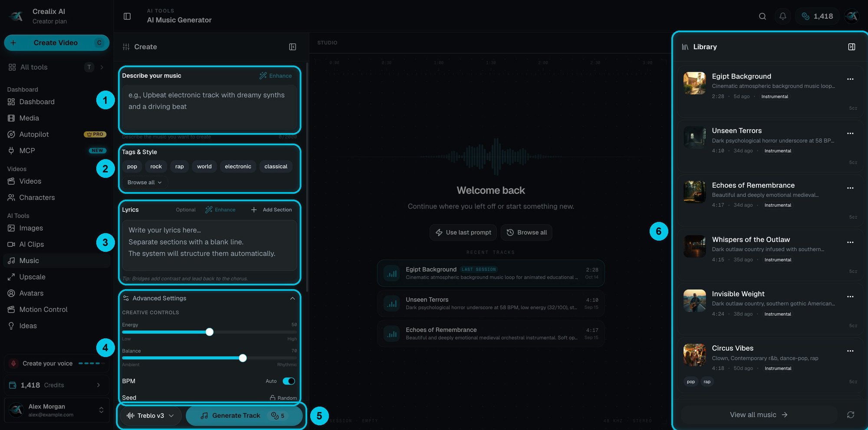Go to Media section
This screenshot has height=430, width=868.
(56, 118)
